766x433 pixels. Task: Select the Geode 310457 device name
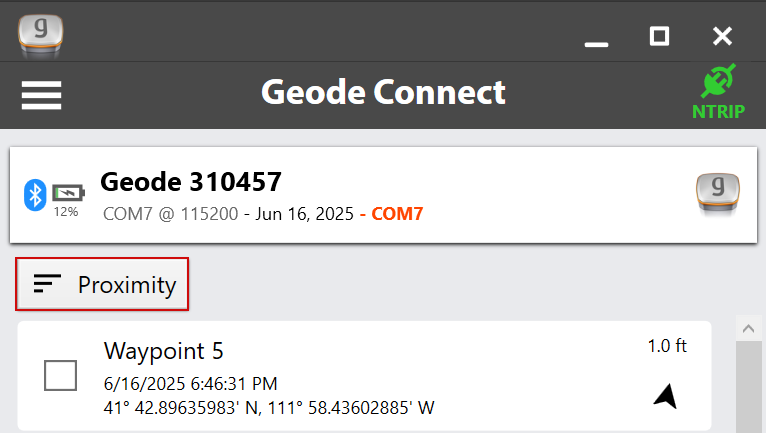pos(190,182)
